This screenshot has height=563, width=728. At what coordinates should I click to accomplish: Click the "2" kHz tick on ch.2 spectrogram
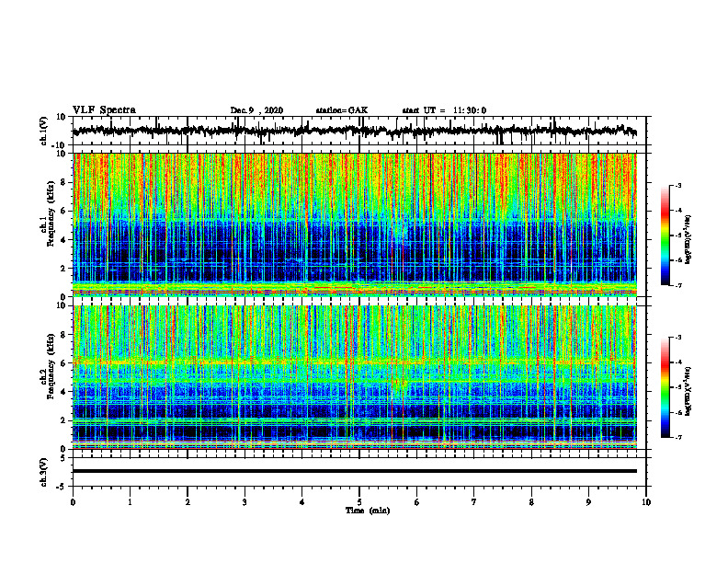[64, 420]
